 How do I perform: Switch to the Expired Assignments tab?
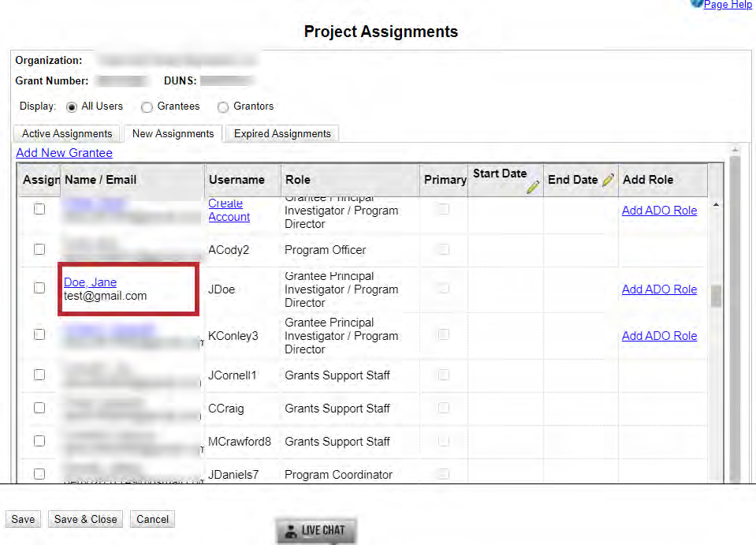point(282,134)
